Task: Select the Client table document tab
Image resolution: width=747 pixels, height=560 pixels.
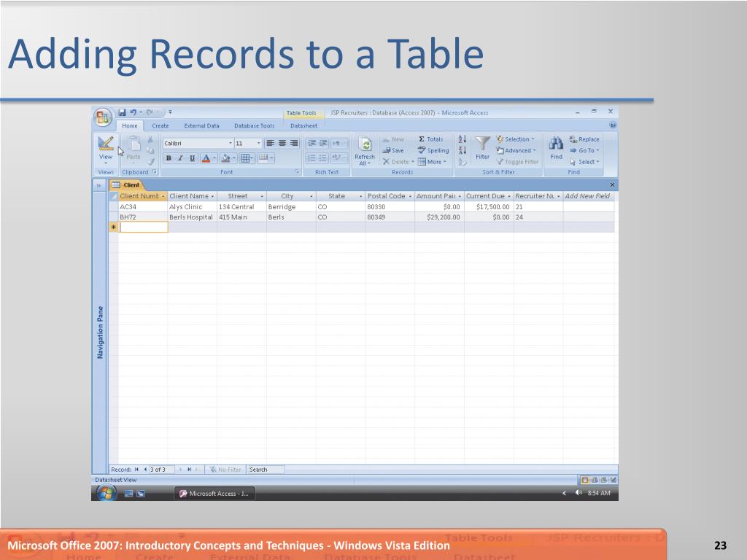Action: (126, 184)
